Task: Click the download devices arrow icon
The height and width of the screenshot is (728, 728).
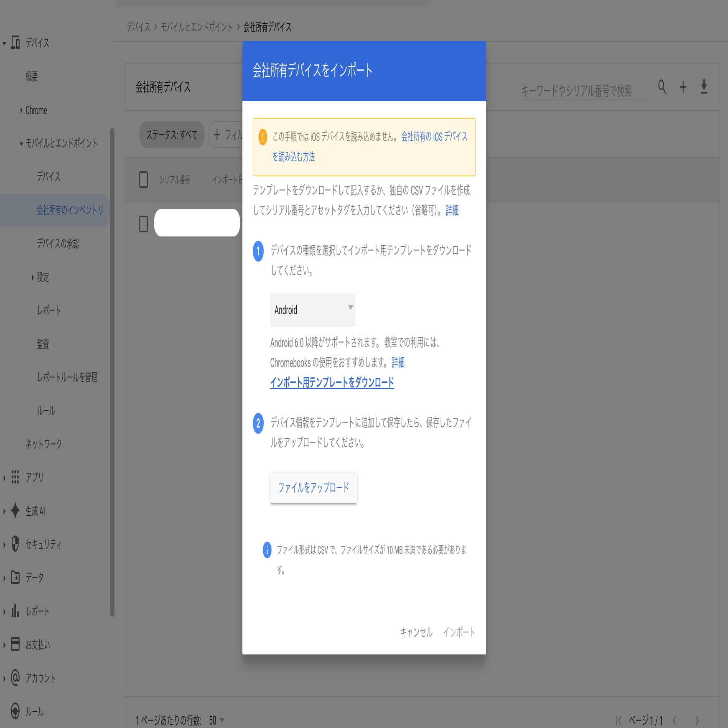Action: 704,87
